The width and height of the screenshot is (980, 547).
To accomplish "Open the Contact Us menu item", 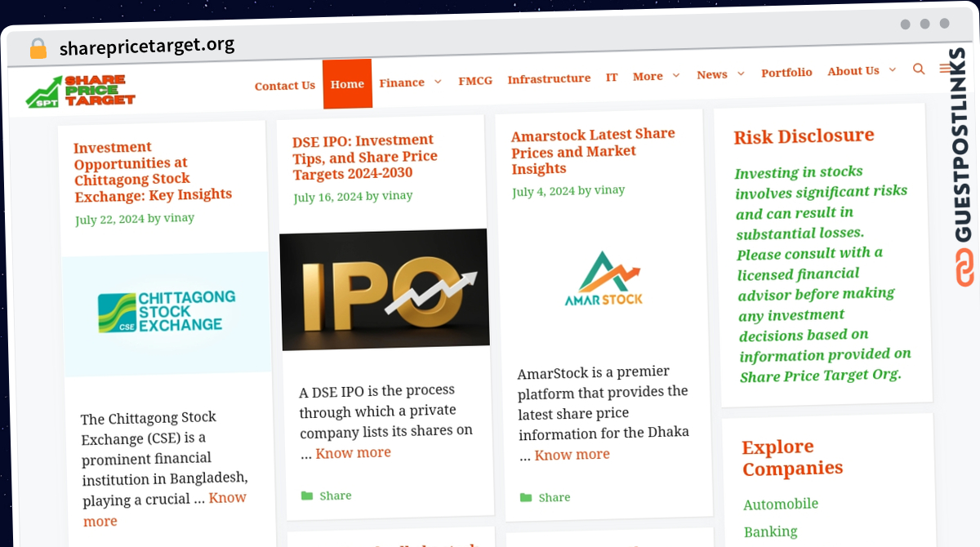I will pos(284,86).
